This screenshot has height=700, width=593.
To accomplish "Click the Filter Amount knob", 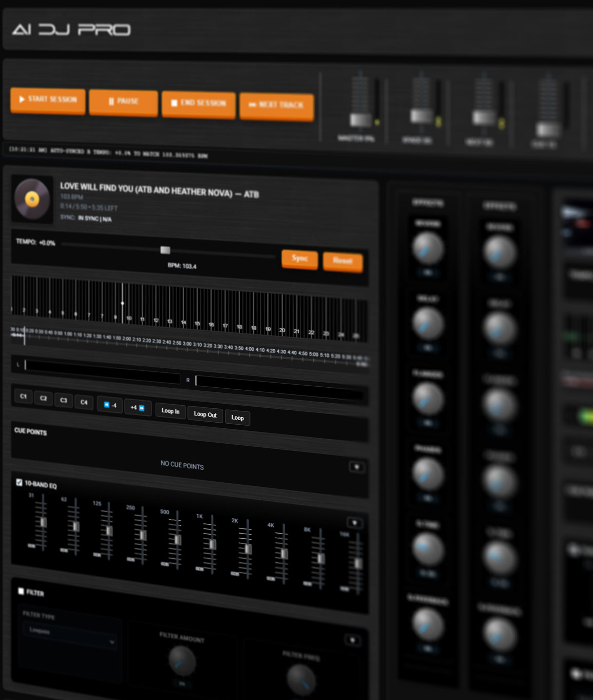I will (182, 660).
